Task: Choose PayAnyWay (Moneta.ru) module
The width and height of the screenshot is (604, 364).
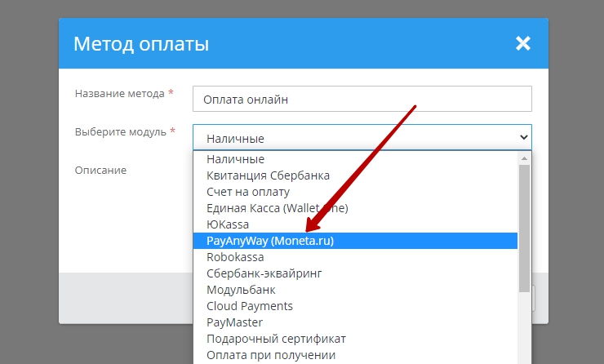Action: click(x=270, y=241)
